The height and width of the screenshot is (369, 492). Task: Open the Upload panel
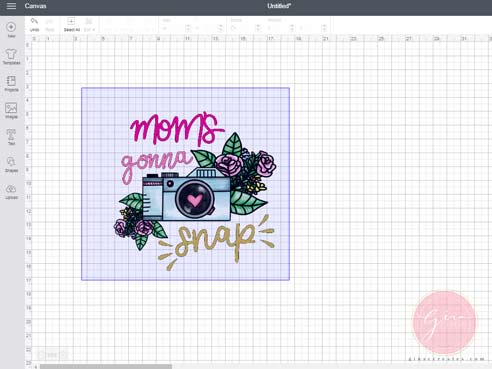click(11, 192)
